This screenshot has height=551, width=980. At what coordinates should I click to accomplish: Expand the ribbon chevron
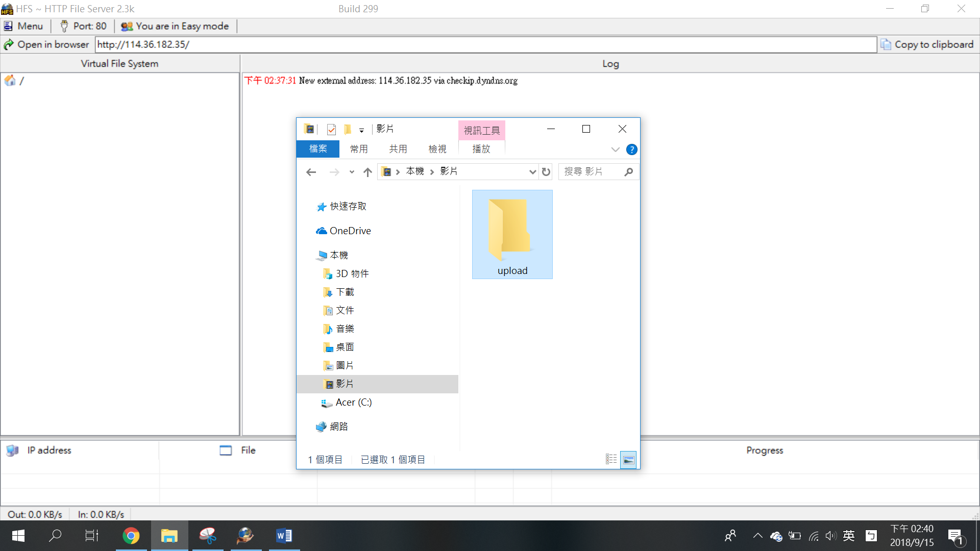tap(615, 149)
